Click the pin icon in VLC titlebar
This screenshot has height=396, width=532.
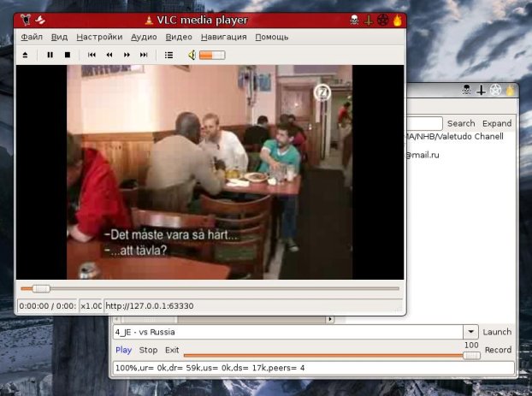(40, 20)
